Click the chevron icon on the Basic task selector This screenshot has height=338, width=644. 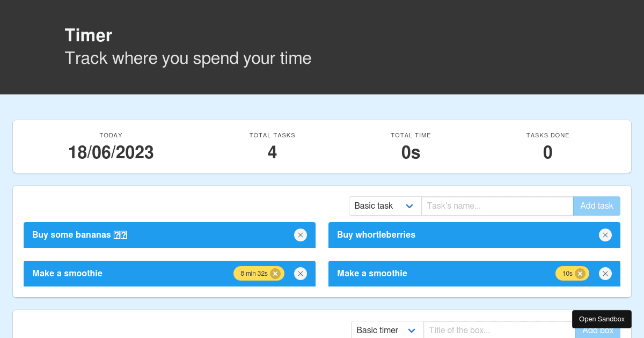pyautogui.click(x=409, y=206)
